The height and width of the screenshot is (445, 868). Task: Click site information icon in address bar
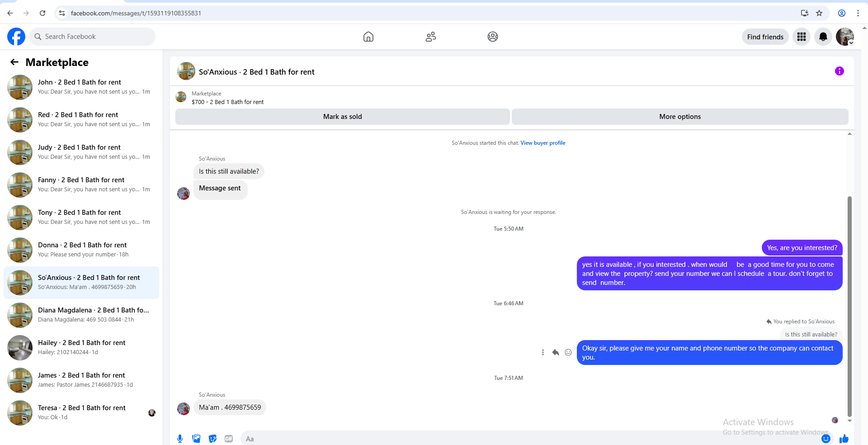pos(62,13)
